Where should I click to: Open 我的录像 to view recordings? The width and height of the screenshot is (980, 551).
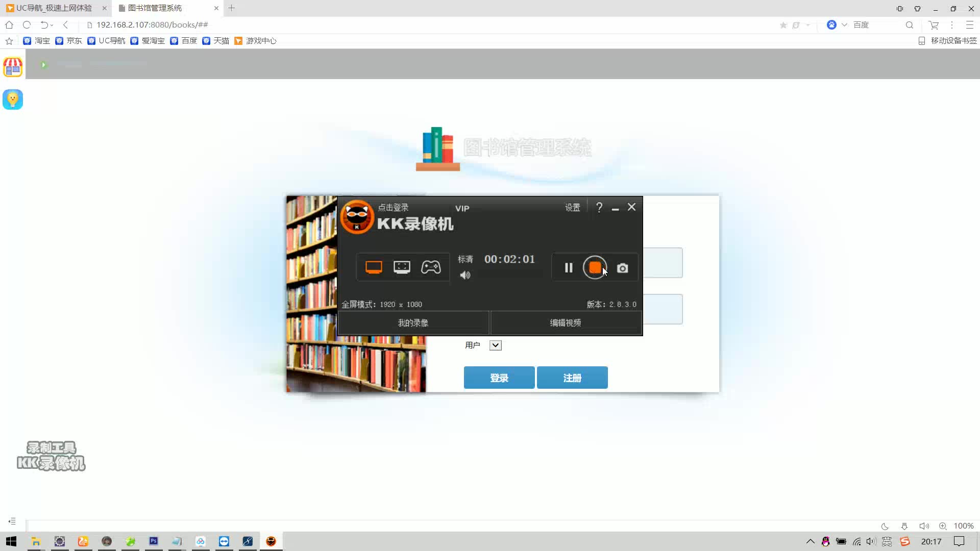coord(413,322)
